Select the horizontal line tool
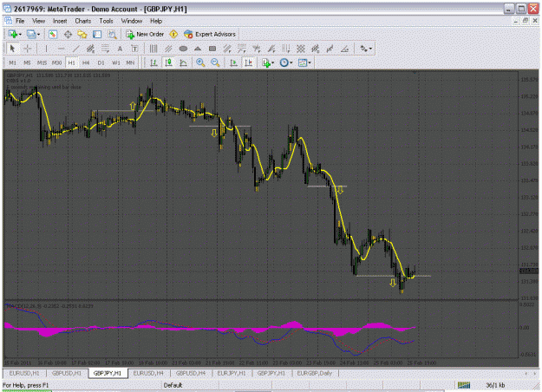Viewport: 542px width, 392px height. coord(61,49)
